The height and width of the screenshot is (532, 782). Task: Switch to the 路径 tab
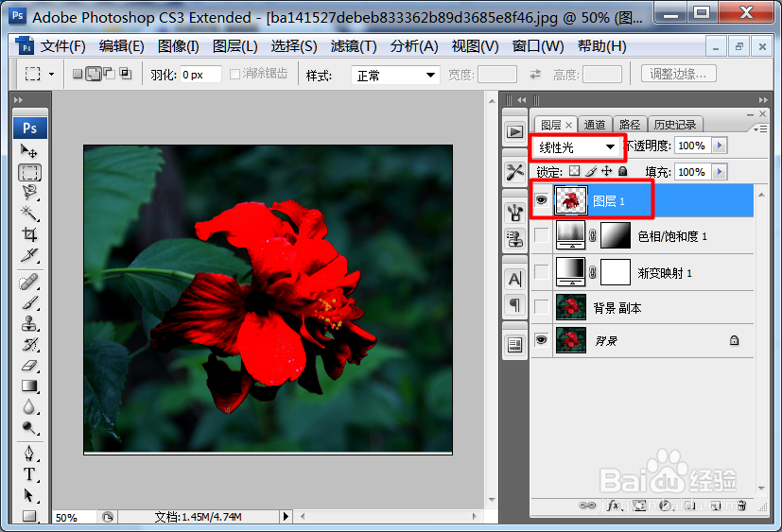pyautogui.click(x=630, y=125)
